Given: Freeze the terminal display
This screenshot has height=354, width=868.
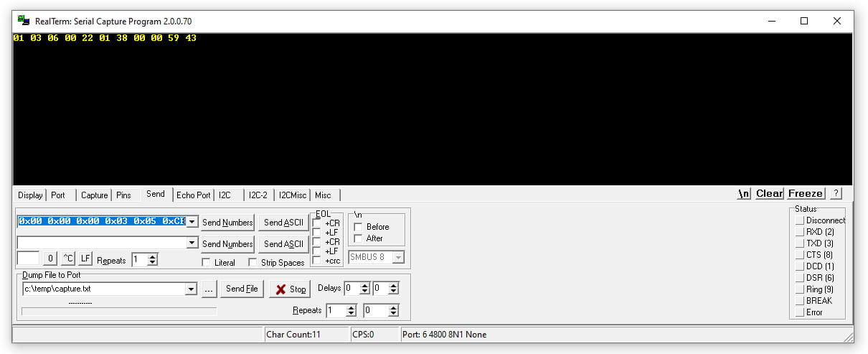Looking at the screenshot, I should point(806,193).
